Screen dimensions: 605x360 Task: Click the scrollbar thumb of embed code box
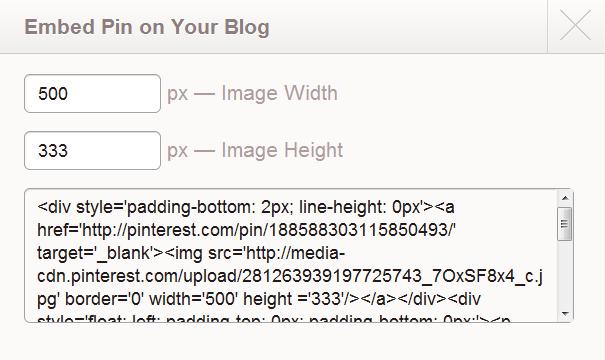coord(565,224)
